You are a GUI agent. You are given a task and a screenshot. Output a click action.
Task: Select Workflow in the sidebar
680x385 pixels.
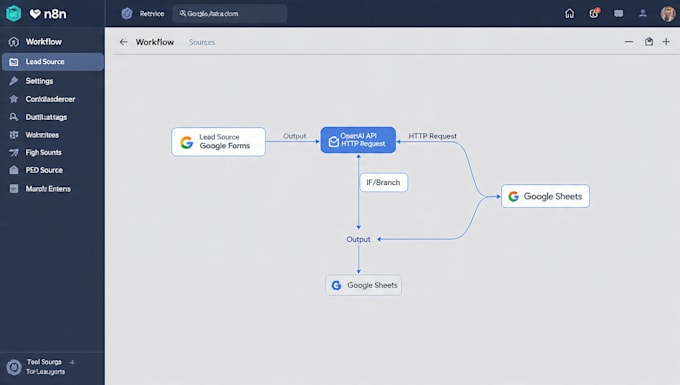point(52,42)
